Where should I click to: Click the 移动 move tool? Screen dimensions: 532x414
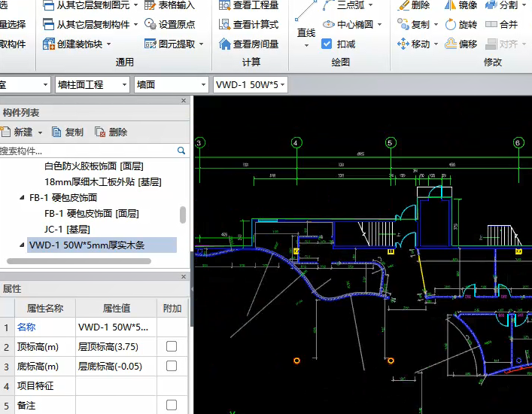(413, 44)
